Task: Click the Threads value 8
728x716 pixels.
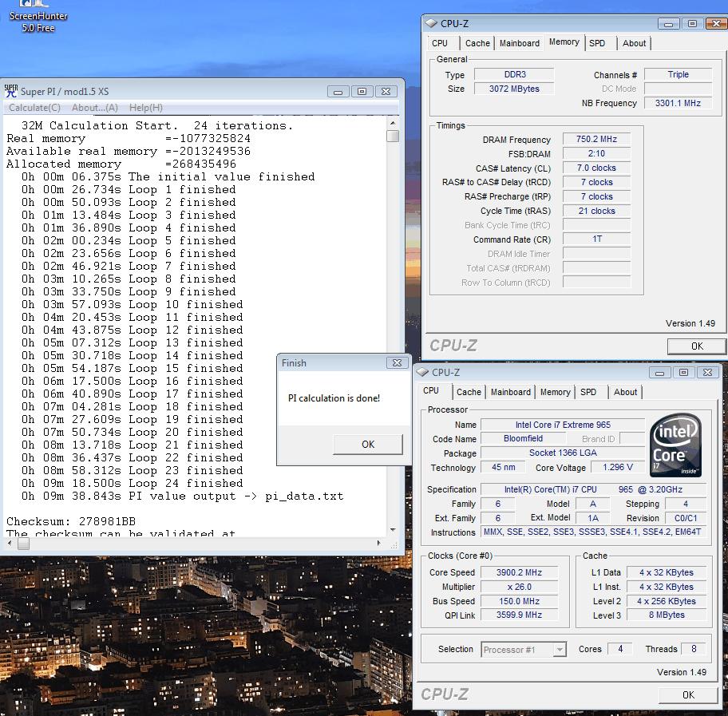Action: click(694, 649)
